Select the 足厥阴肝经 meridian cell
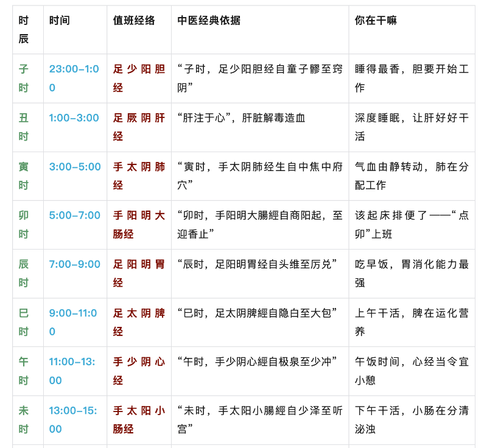This screenshot has width=487, height=448. click(139, 127)
